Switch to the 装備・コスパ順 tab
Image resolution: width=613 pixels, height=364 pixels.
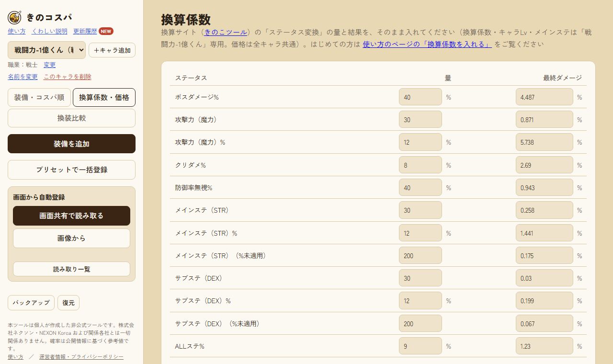pos(39,97)
